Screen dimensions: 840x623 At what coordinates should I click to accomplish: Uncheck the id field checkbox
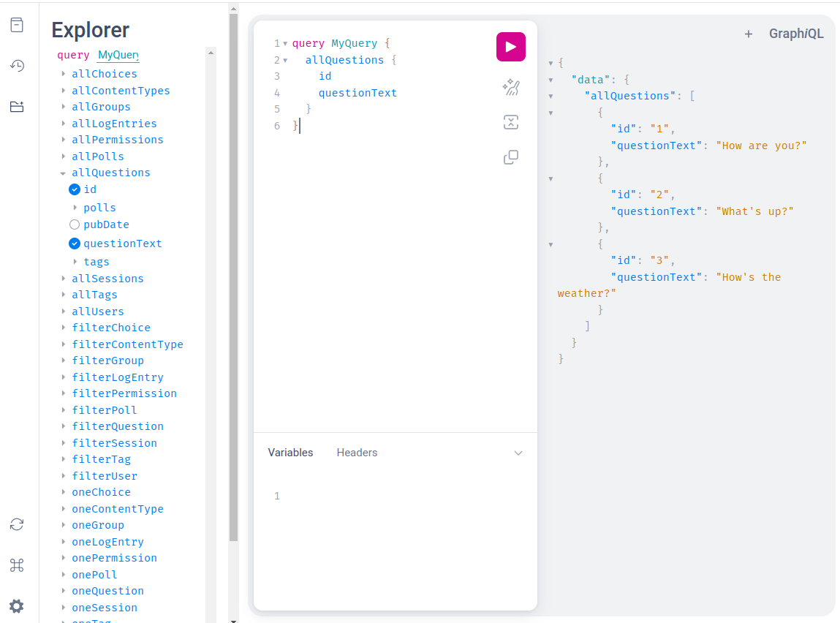pyautogui.click(x=75, y=189)
